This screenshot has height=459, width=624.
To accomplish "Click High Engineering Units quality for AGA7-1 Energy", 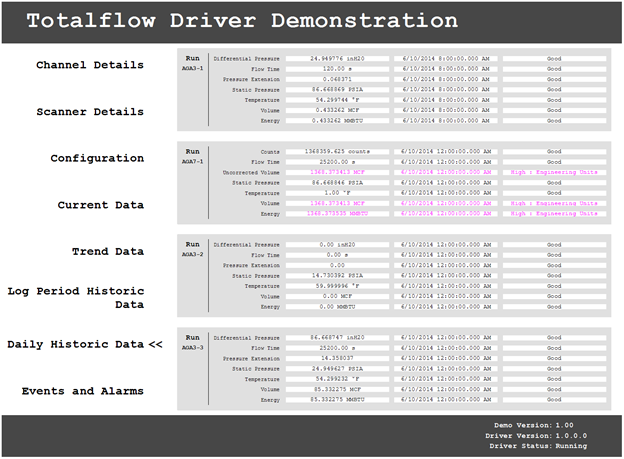I will click(554, 214).
